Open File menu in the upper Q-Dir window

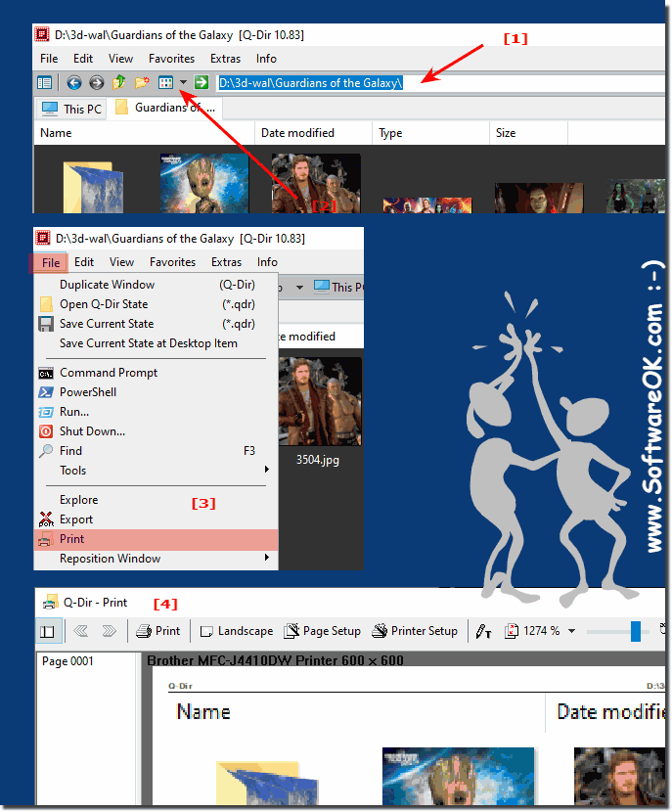[x=49, y=59]
